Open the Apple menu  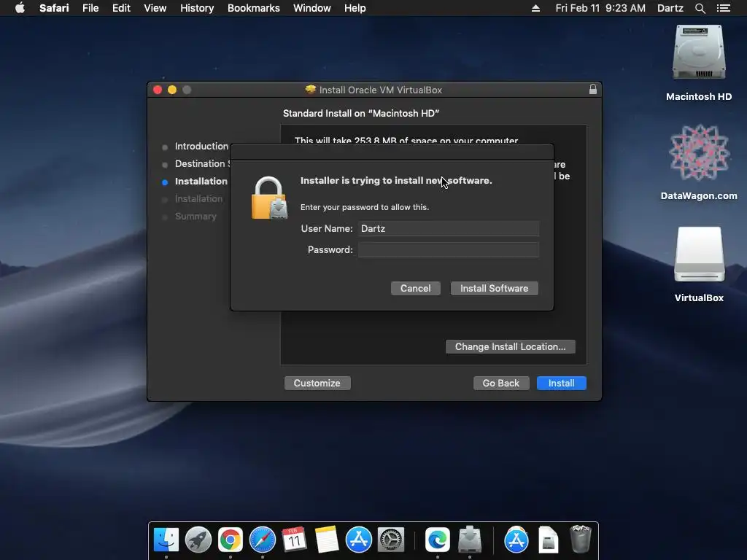[20, 8]
